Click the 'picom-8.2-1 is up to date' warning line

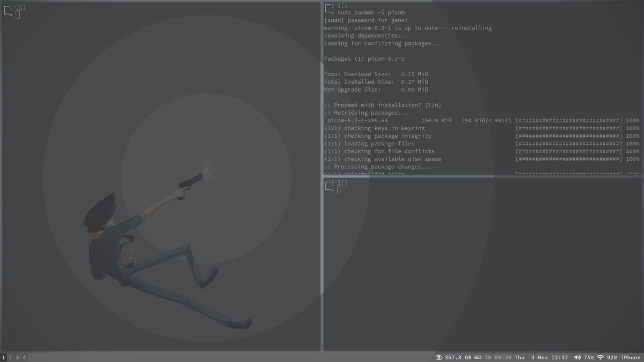coord(408,28)
